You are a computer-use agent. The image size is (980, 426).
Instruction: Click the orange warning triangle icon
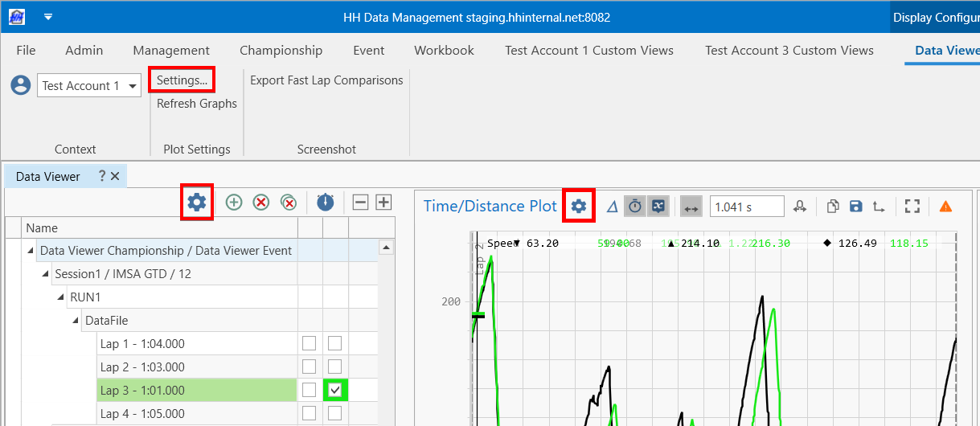coord(945,207)
